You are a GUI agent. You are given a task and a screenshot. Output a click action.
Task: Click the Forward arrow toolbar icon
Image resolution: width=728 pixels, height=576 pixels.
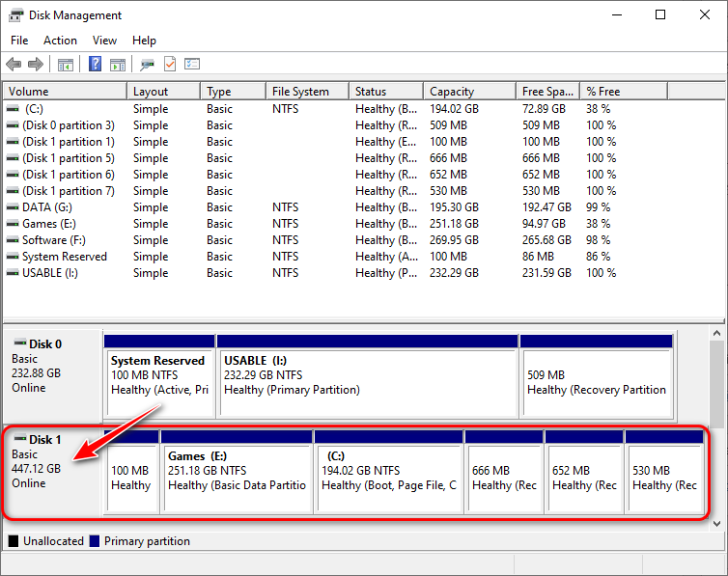[x=36, y=65]
